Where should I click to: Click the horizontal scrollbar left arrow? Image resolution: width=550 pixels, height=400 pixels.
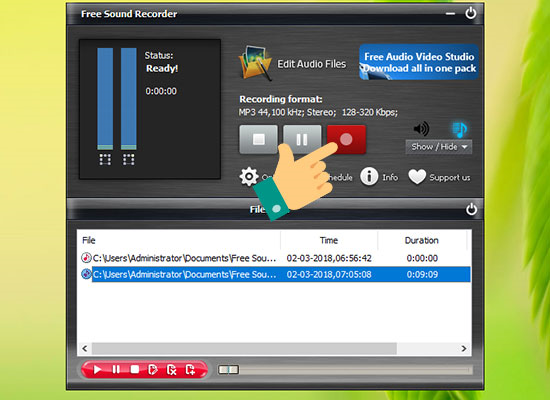click(85, 348)
